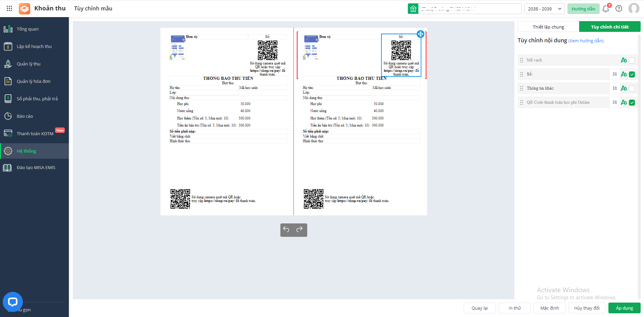The image size is (644, 317).
Task: Open Đào tạo MISA EMIS menu
Action: pos(34,167)
